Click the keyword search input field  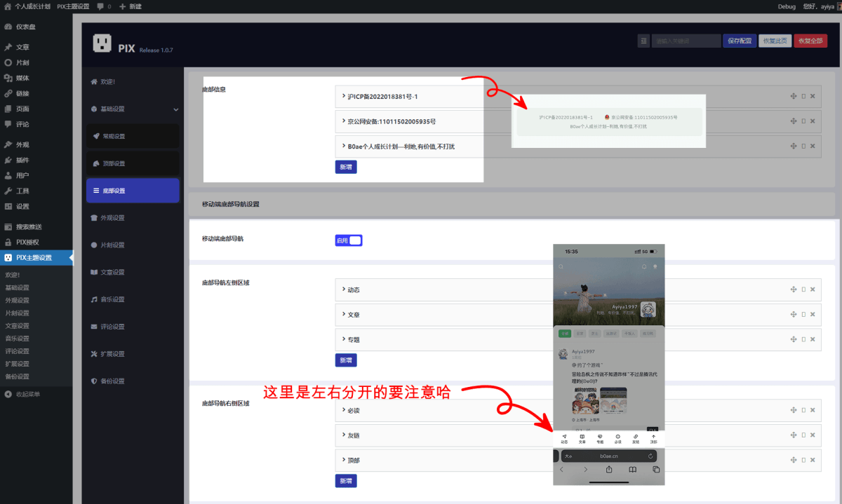686,41
